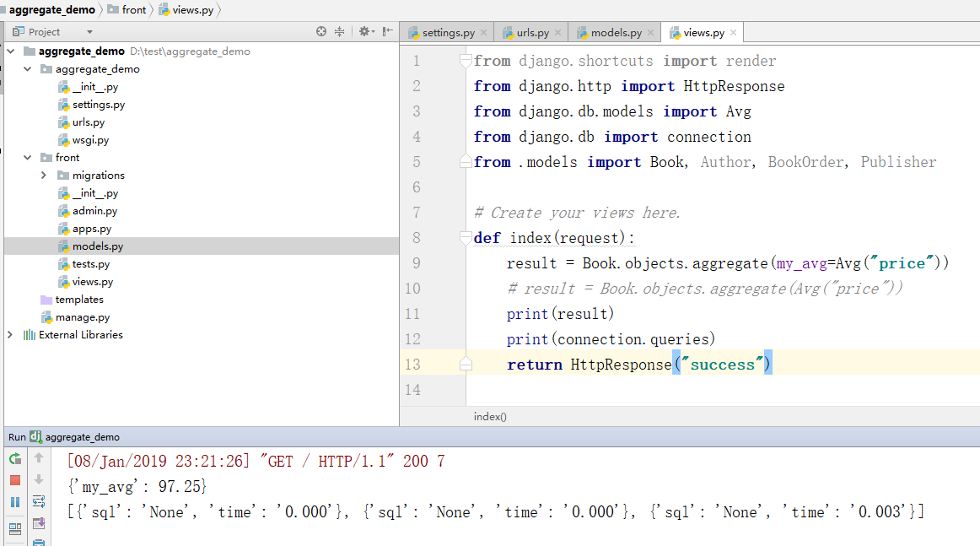
Task: Pause the run console output
Action: click(15, 501)
